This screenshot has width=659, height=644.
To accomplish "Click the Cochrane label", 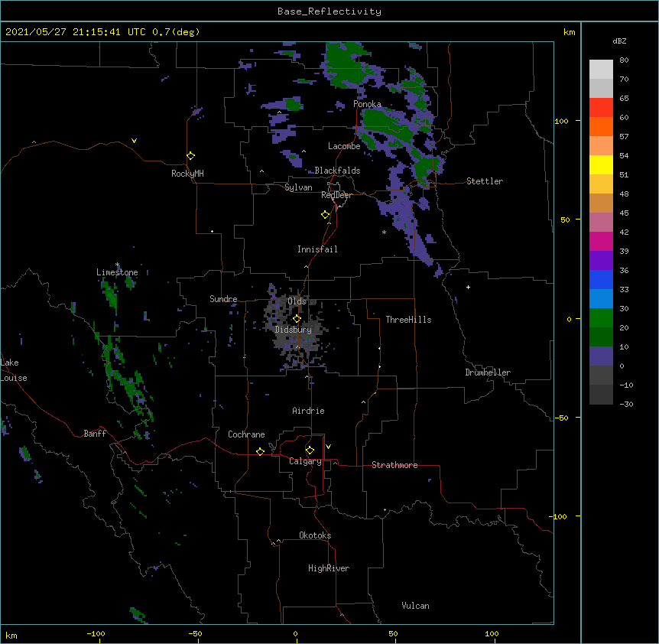I will (246, 434).
